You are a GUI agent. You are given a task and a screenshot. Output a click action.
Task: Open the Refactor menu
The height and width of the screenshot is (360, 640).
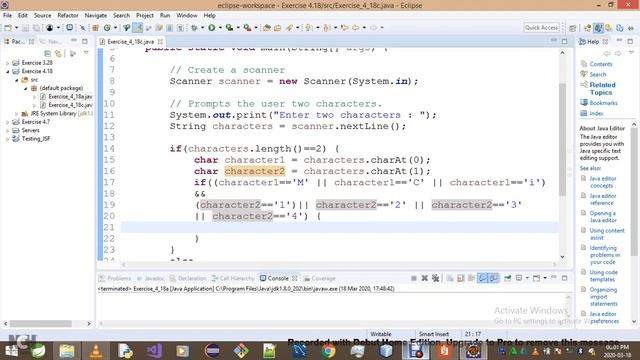click(x=68, y=16)
